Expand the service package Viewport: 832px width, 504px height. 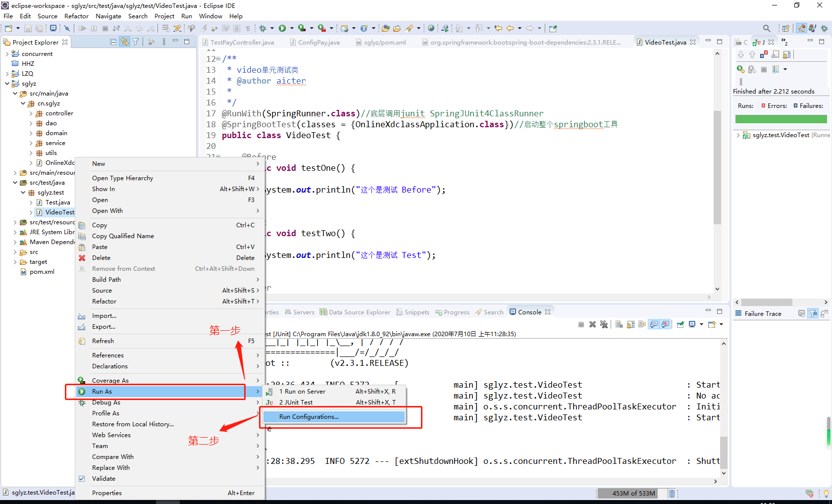(31, 143)
